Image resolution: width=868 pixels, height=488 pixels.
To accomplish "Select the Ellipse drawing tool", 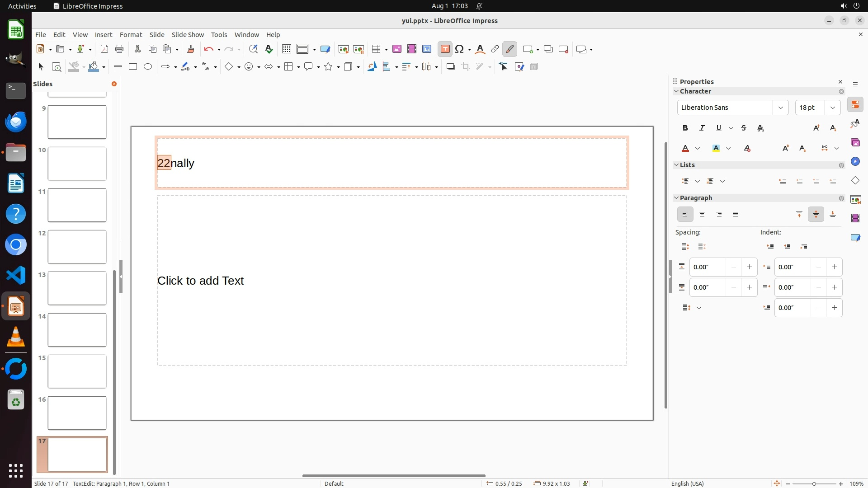I will 148,67.
